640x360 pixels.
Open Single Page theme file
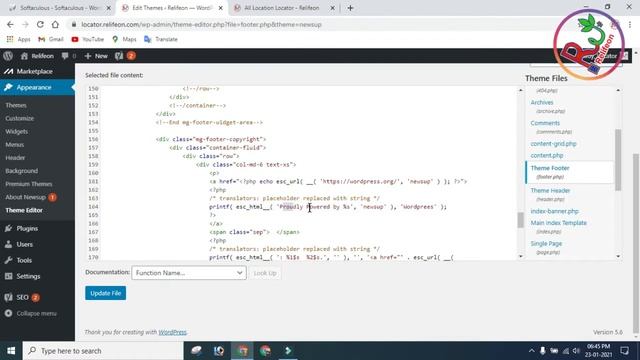(x=546, y=244)
